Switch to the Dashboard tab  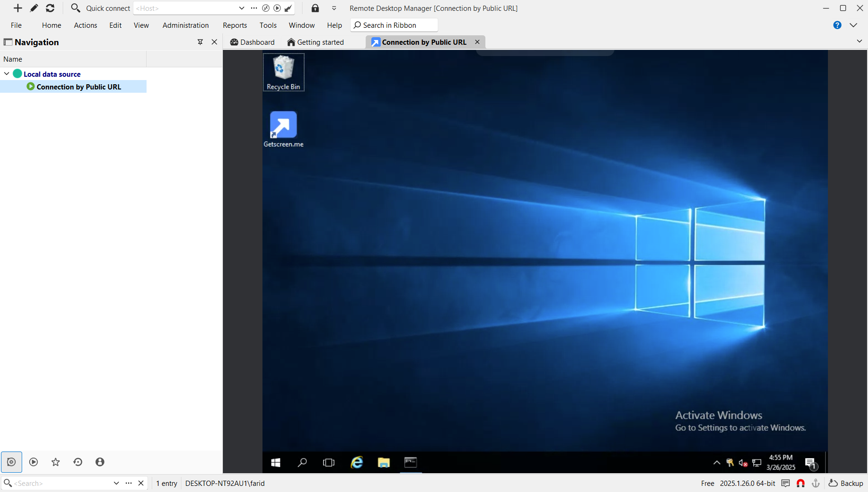pos(252,42)
